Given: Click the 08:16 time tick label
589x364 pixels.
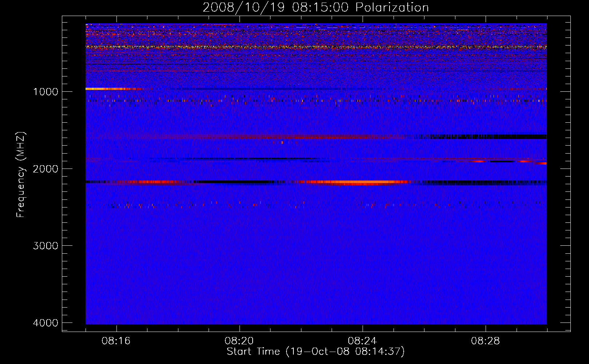Looking at the screenshot, I should click(116, 341).
